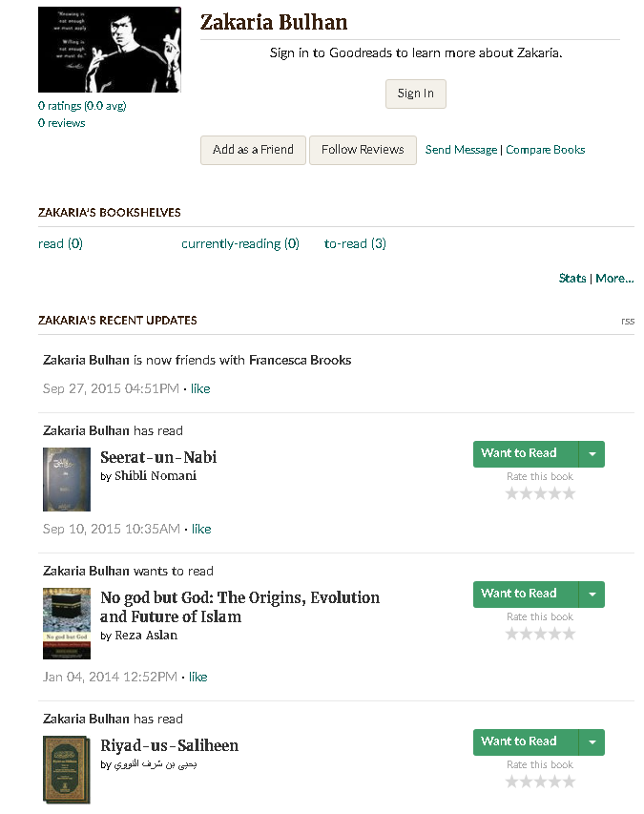Click Add as a Friend button
This screenshot has width=644, height=814.
[x=253, y=150]
